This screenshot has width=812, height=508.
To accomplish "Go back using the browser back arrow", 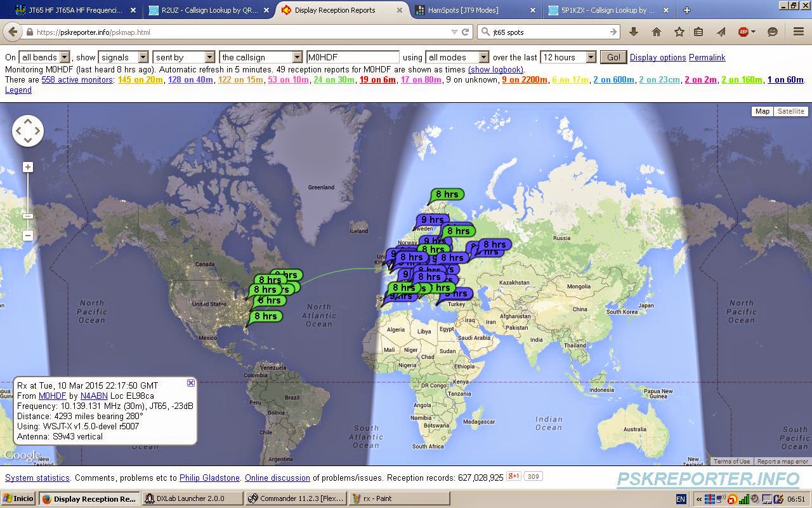I will [12, 32].
